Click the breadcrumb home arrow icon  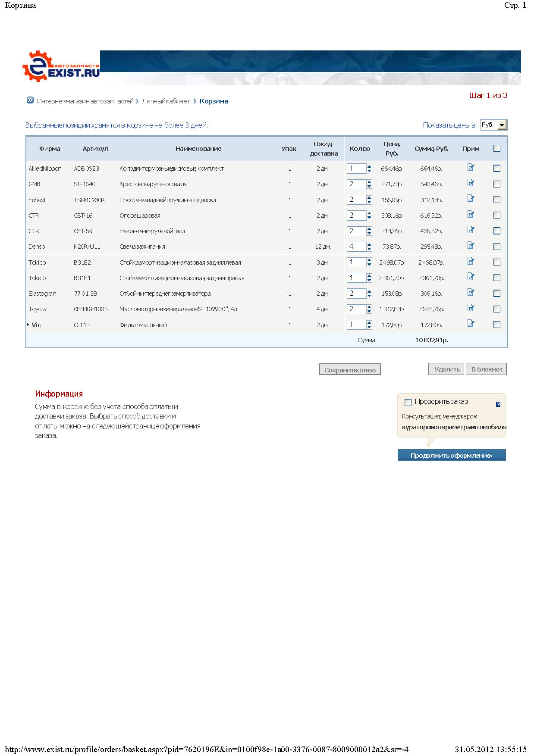pos(30,100)
